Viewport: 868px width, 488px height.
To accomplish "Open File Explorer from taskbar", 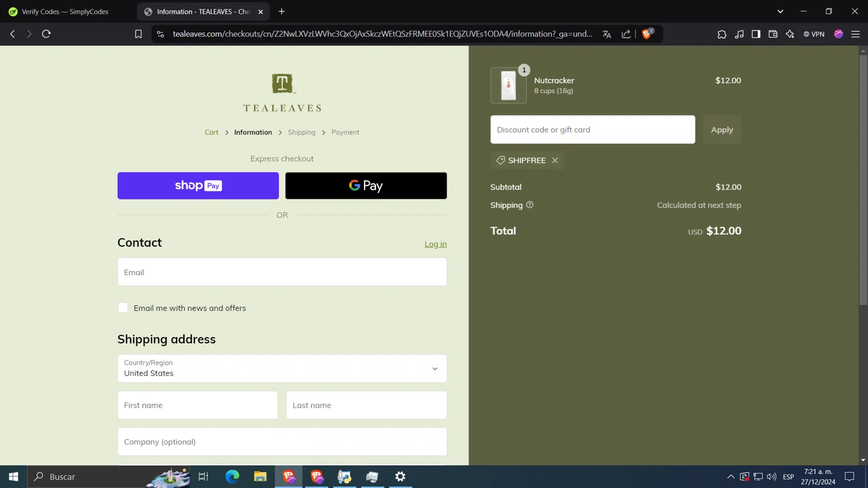I will 260,476.
